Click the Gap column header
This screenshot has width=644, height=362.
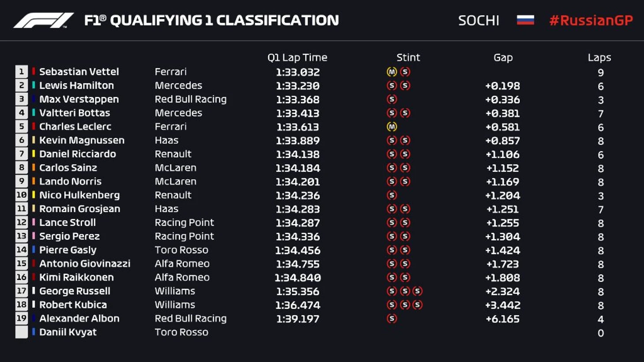click(x=503, y=58)
